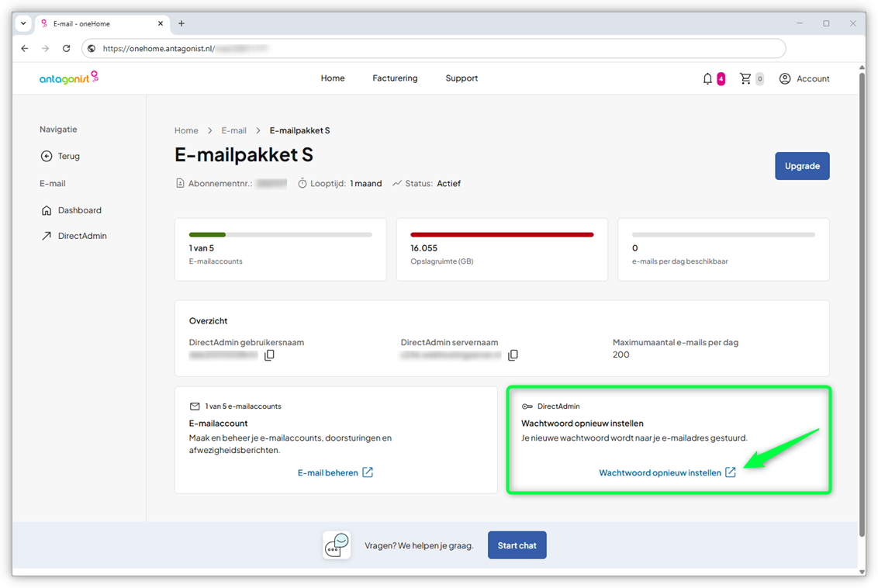Open Support in the top menu

(461, 78)
